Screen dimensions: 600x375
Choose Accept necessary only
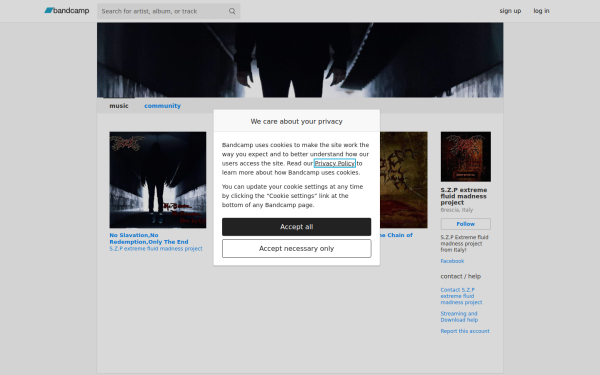[x=297, y=248]
